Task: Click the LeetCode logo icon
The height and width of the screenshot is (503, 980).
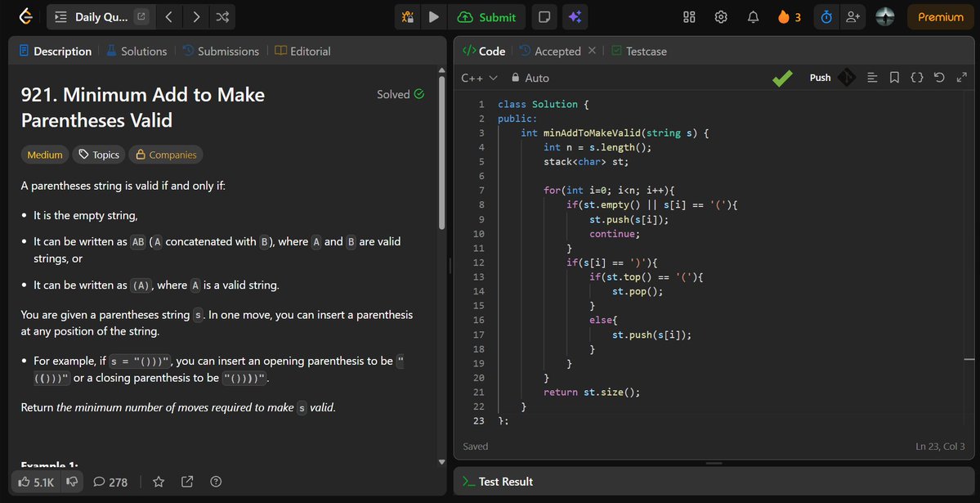Action: click(25, 17)
